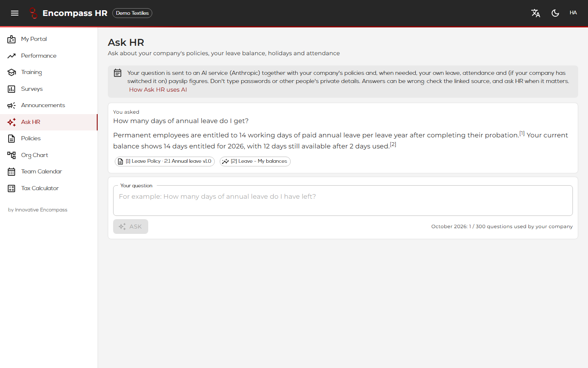The height and width of the screenshot is (368, 588).
Task: Click the 'You asked' label
Action: 126,112
